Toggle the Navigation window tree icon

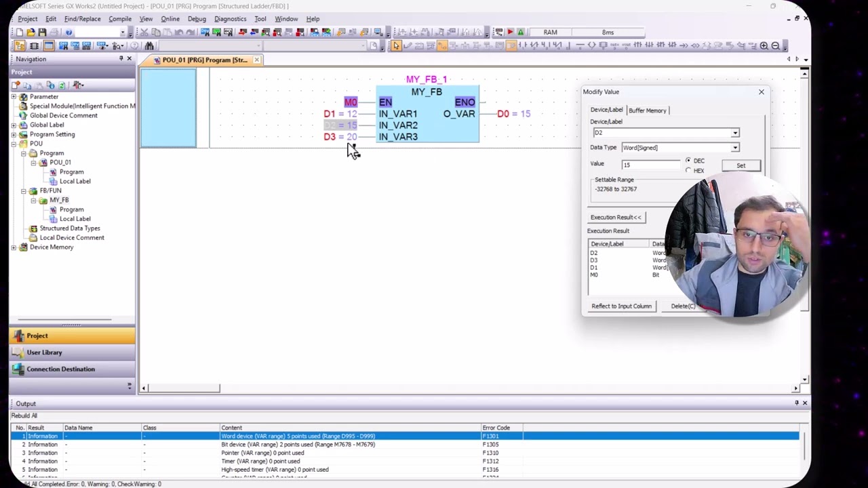coord(20,46)
